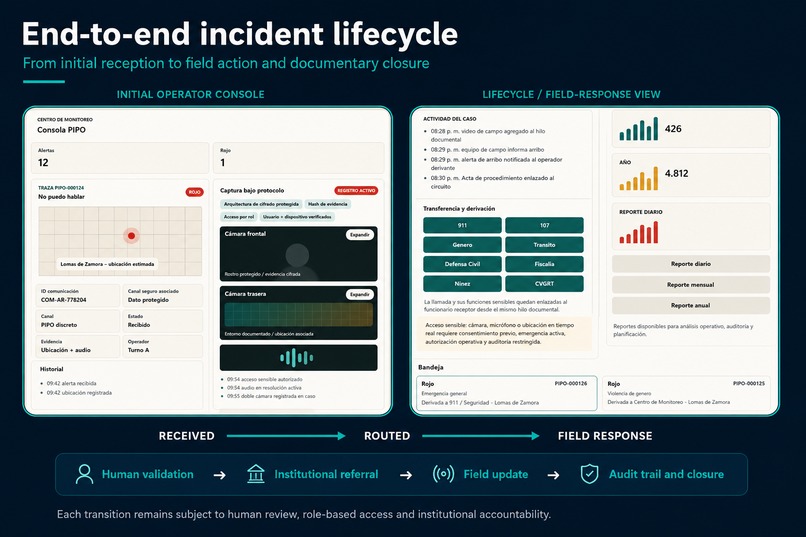Click the RECEIVED stage label
This screenshot has height=537, width=806.
click(187, 436)
